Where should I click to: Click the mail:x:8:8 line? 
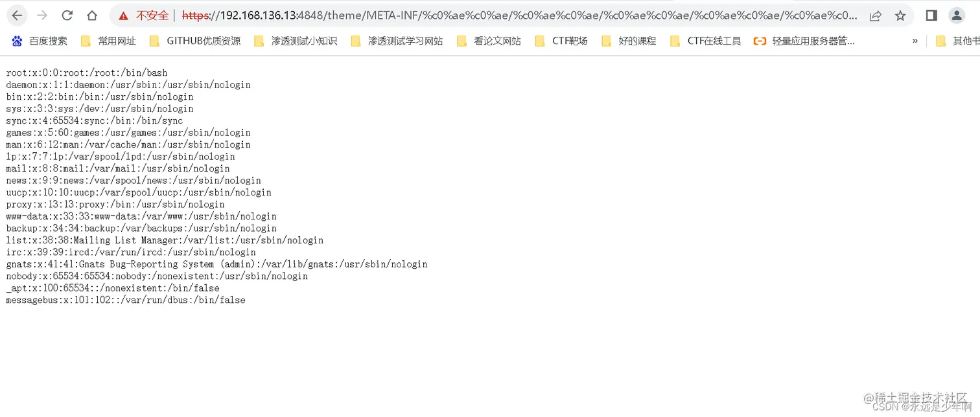[118, 168]
